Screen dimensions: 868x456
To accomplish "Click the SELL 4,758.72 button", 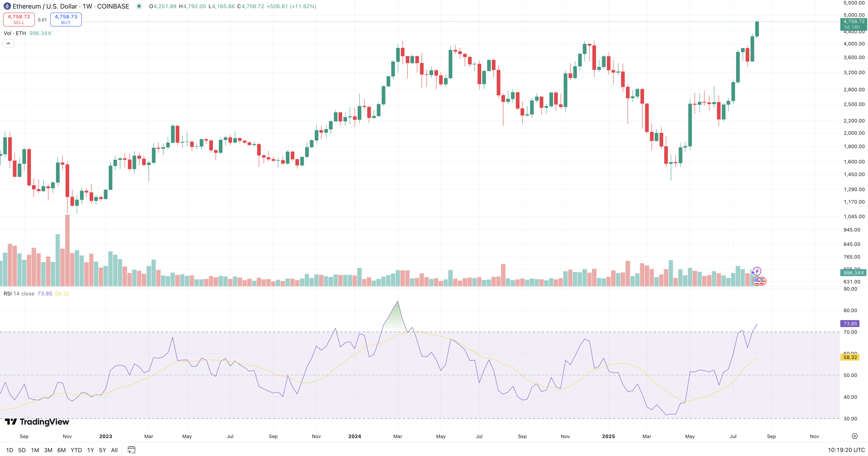I will click(19, 19).
